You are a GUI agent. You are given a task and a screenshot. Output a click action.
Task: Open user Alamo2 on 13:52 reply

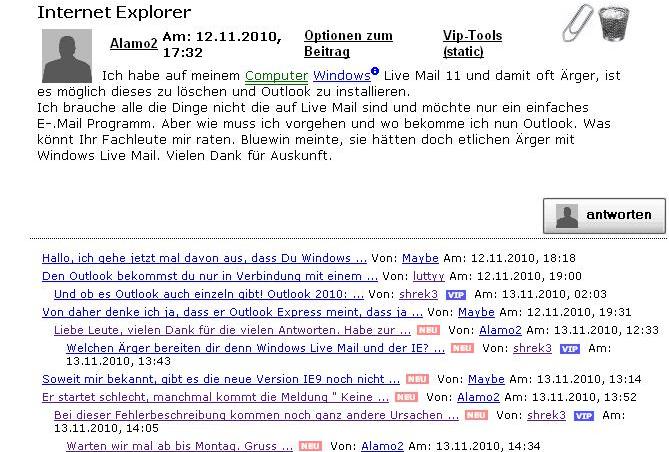coord(478,397)
